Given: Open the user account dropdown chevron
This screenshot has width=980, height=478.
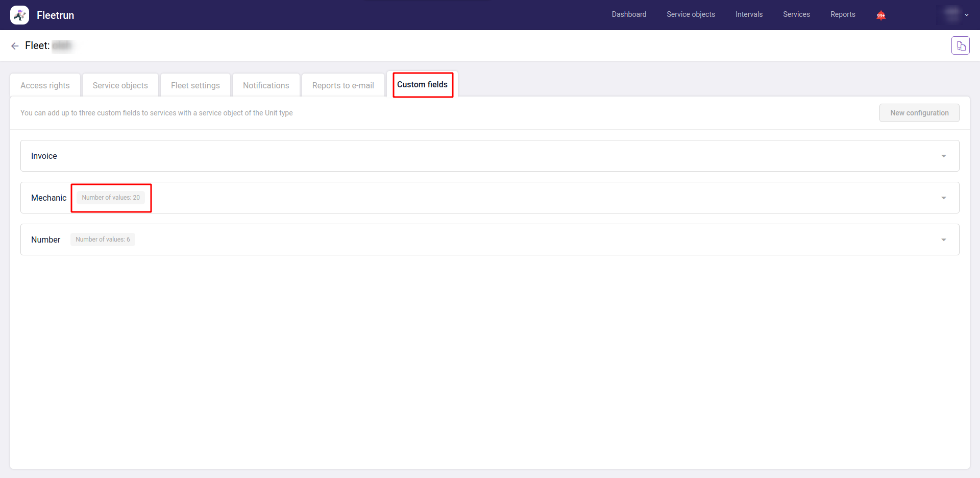Looking at the screenshot, I should 967,15.
